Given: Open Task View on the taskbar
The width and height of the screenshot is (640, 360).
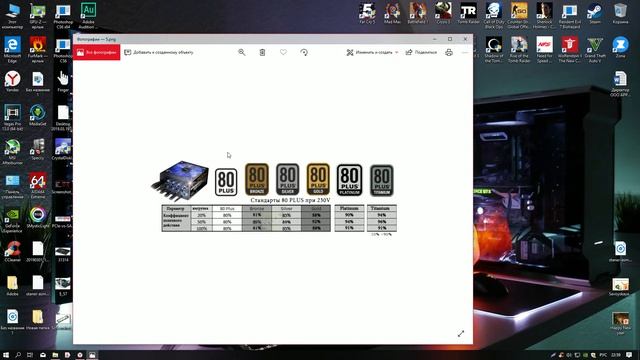Looking at the screenshot, I should [x=30, y=355].
